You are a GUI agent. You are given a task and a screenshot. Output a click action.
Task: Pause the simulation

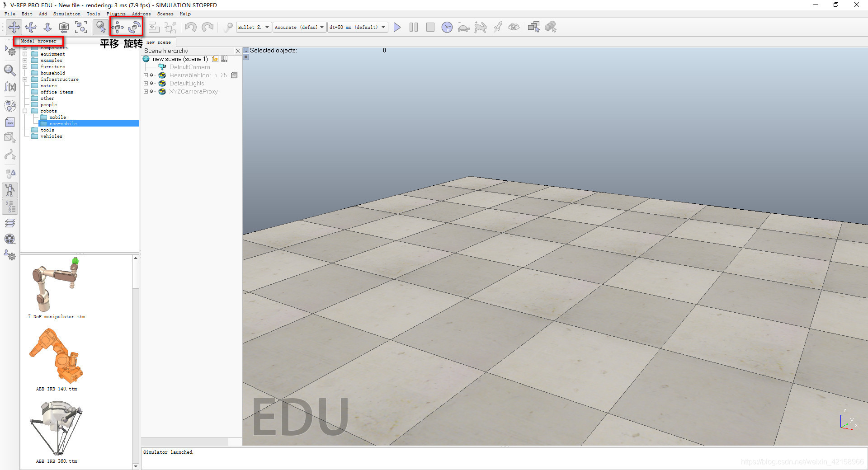point(414,27)
